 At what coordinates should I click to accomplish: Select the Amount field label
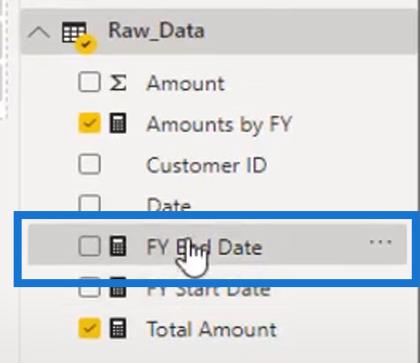(x=186, y=83)
